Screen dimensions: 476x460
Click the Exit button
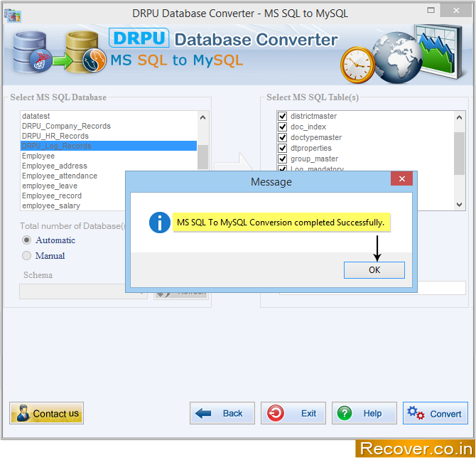point(293,413)
